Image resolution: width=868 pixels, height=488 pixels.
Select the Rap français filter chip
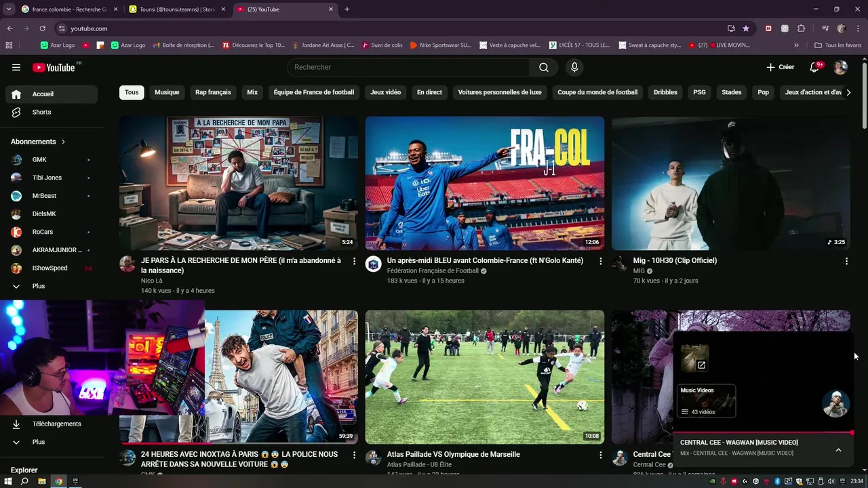213,92
